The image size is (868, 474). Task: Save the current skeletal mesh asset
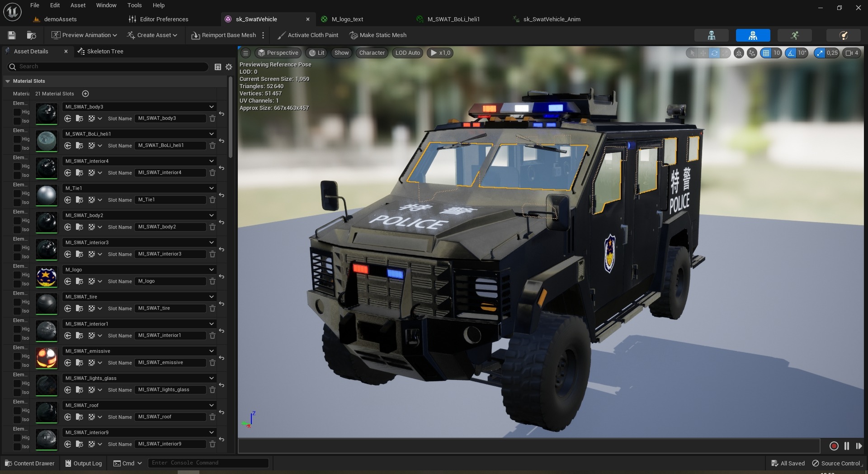(12, 35)
